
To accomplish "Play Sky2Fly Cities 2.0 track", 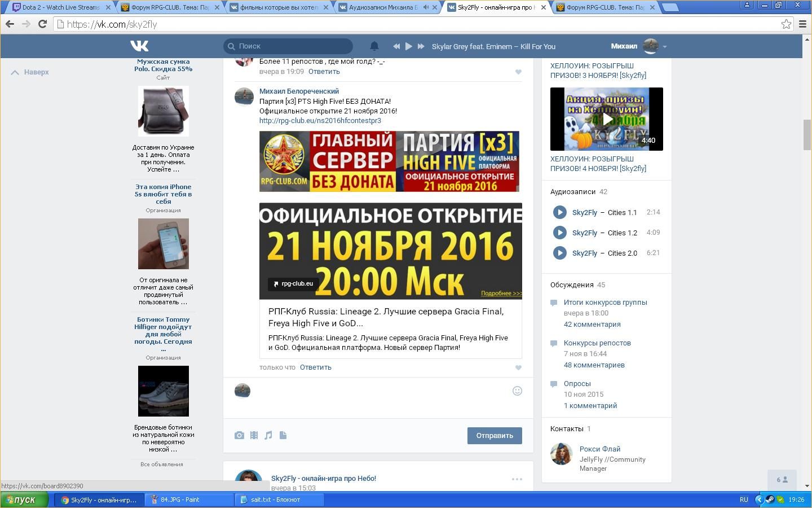I will pyautogui.click(x=559, y=253).
